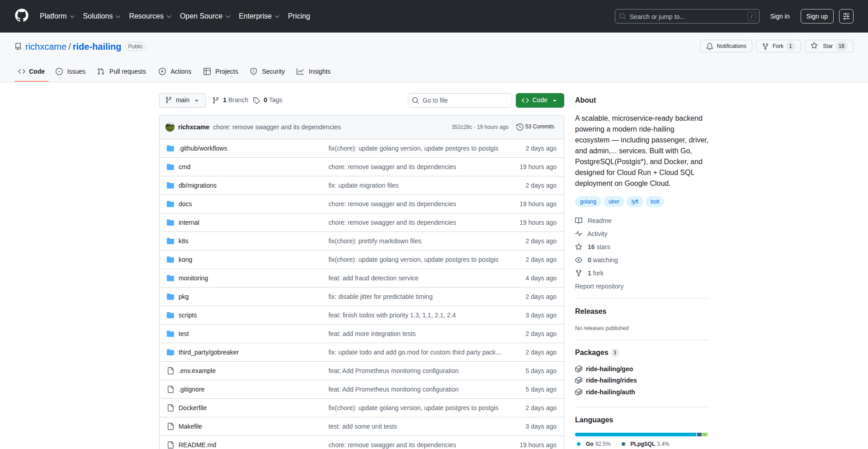Viewport: 868px width, 449px height.
Task: Click the package icon for ride-hailing/geo
Action: (579, 369)
